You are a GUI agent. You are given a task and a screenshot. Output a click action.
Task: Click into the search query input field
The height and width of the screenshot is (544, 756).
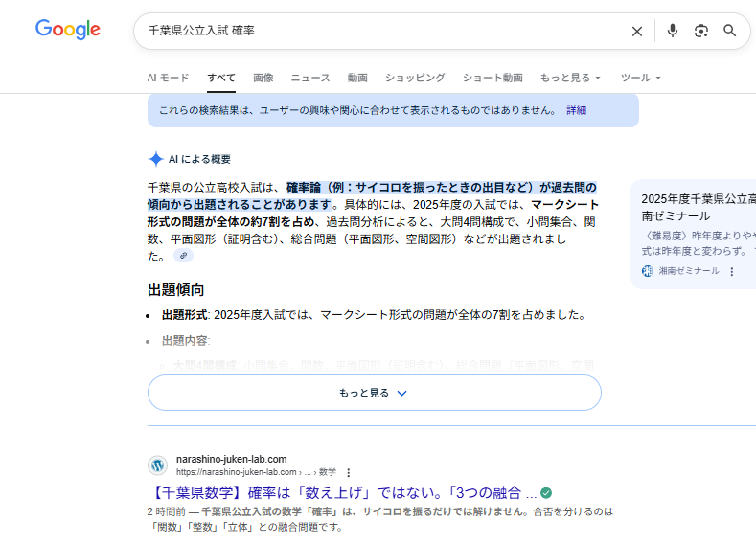(383, 31)
